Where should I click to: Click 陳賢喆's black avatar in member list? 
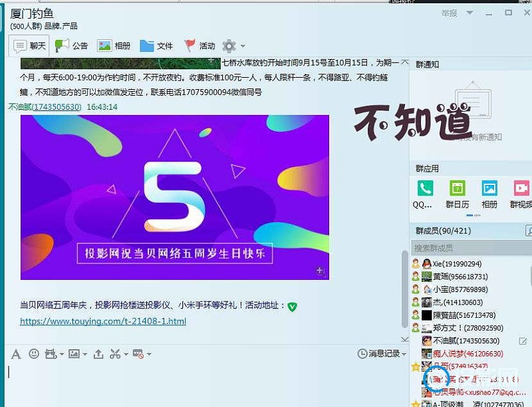426,315
